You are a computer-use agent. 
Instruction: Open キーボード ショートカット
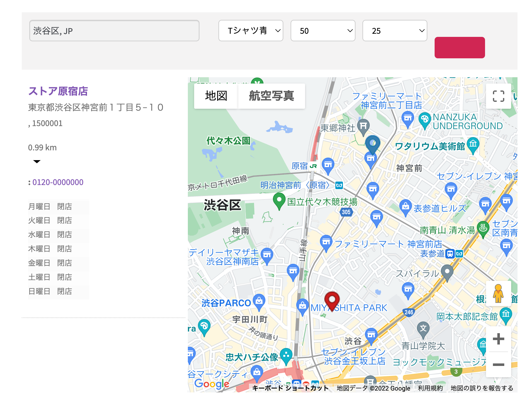click(x=290, y=388)
